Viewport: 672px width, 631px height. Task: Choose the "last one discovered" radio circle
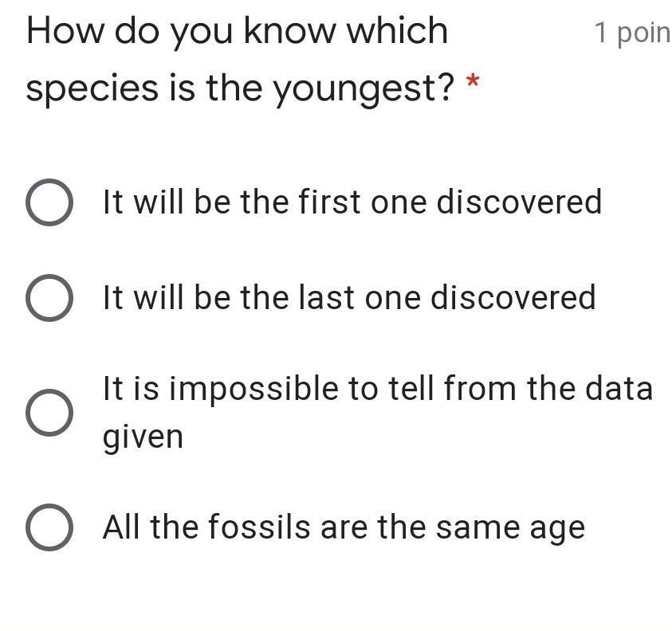tap(49, 298)
